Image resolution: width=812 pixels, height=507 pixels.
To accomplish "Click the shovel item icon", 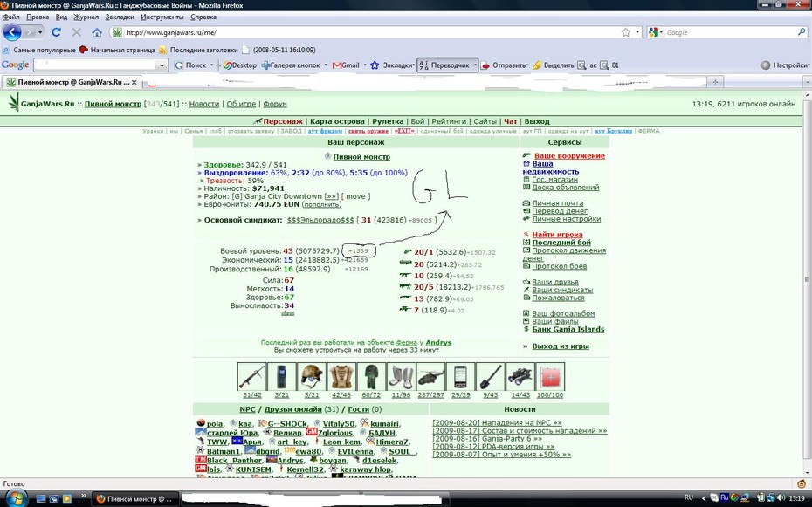I will coord(490,377).
